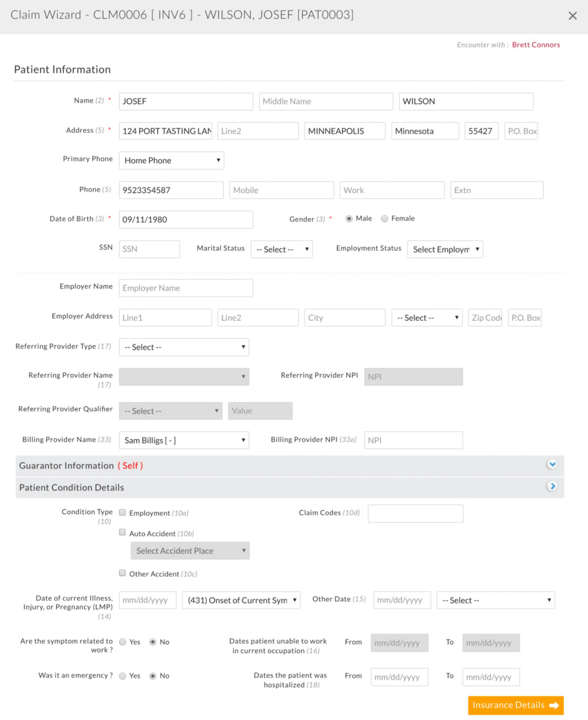Open the Marital Status dropdown
The image size is (588, 720).
[281, 249]
